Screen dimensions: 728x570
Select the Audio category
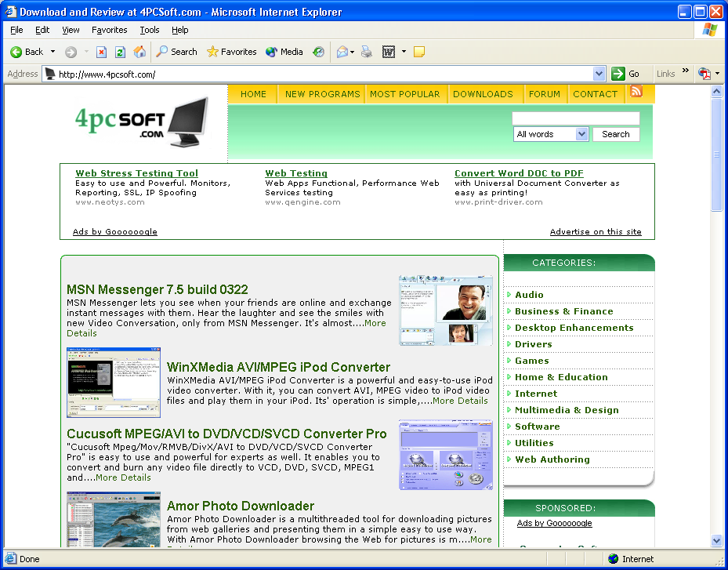pos(529,295)
